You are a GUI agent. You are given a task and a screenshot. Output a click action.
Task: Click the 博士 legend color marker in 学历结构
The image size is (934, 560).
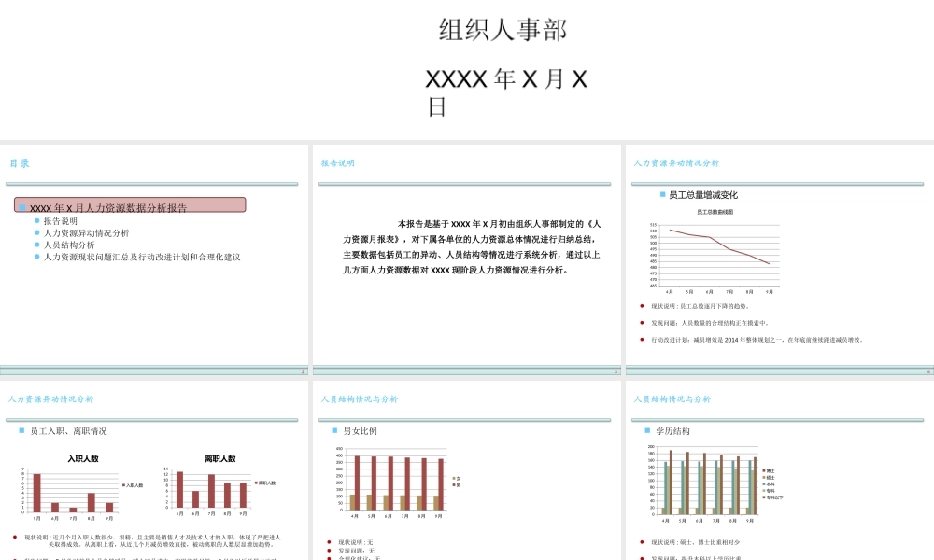764,470
